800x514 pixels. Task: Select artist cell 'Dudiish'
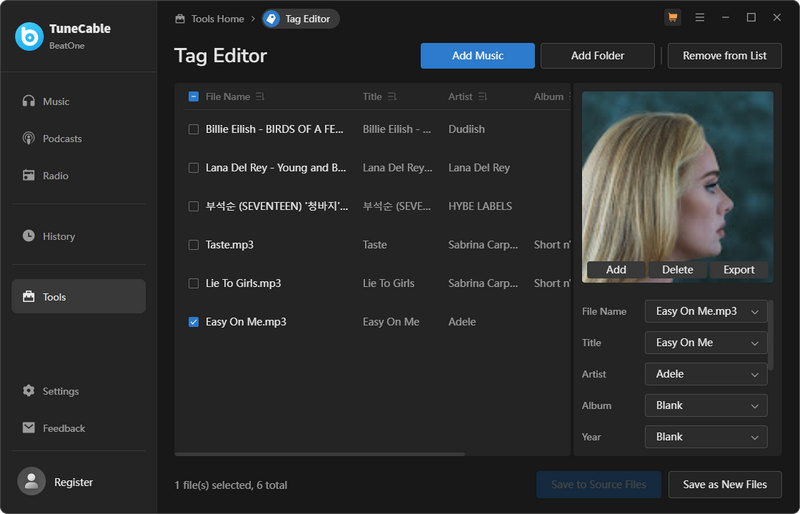coord(466,129)
